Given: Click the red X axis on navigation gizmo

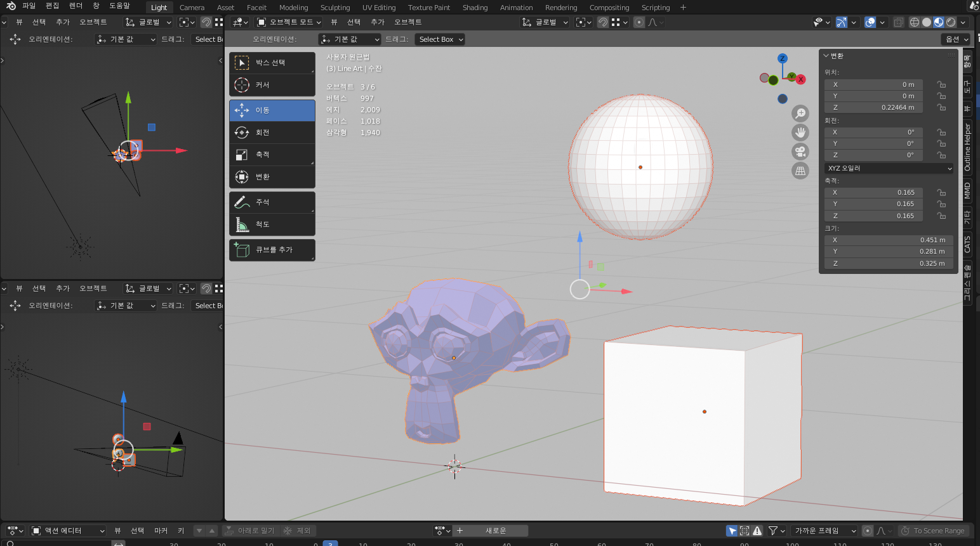Looking at the screenshot, I should point(801,79).
